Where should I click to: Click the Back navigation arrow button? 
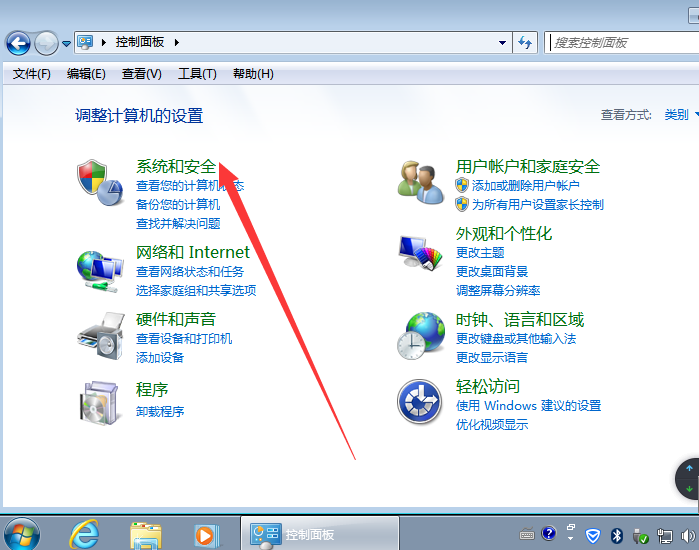pyautogui.click(x=18, y=43)
